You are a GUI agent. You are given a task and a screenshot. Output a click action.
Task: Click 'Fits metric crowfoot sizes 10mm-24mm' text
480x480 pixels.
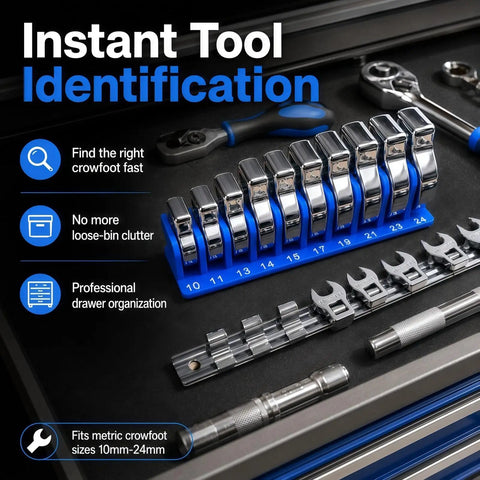point(119,443)
